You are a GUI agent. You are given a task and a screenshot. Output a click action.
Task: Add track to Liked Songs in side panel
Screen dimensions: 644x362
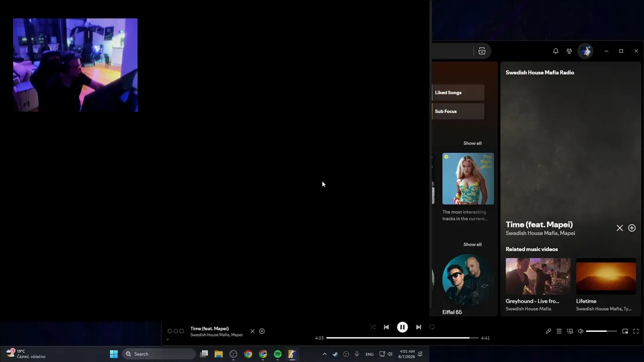pyautogui.click(x=632, y=228)
